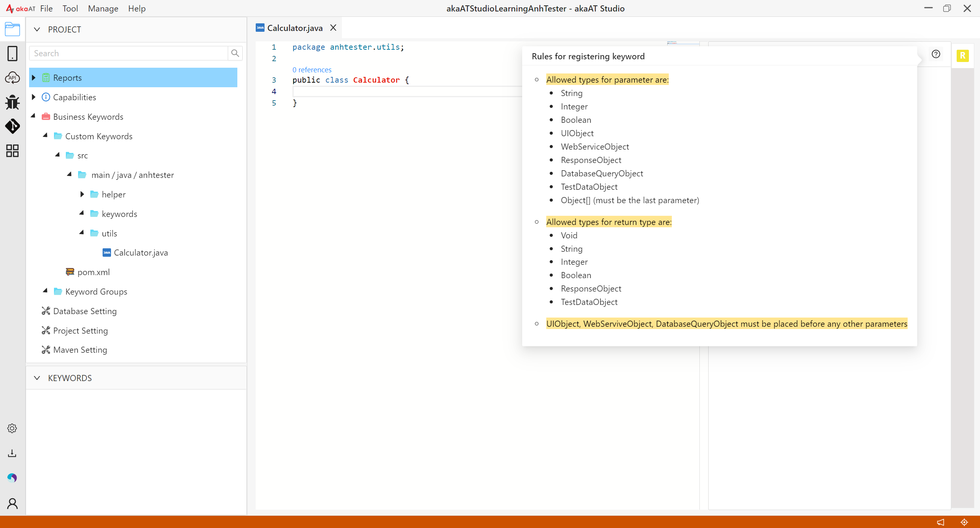This screenshot has width=980, height=528.
Task: Collapse the keywords folder arrow
Action: tap(82, 213)
